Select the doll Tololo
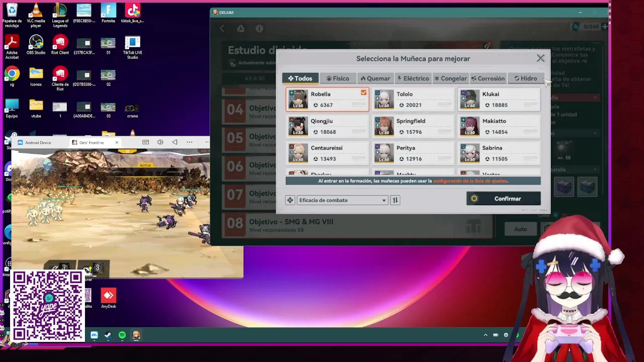Screen dimensions: 644x362 point(413,99)
